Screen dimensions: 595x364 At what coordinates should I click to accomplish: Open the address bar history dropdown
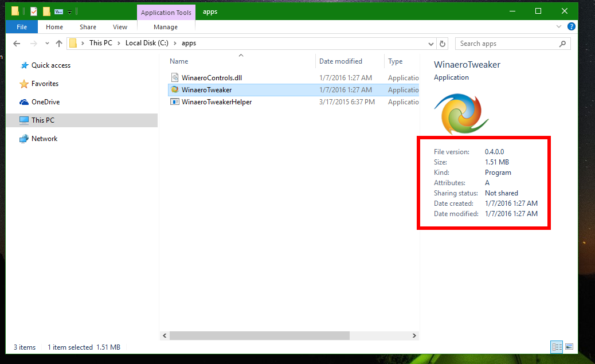click(430, 43)
